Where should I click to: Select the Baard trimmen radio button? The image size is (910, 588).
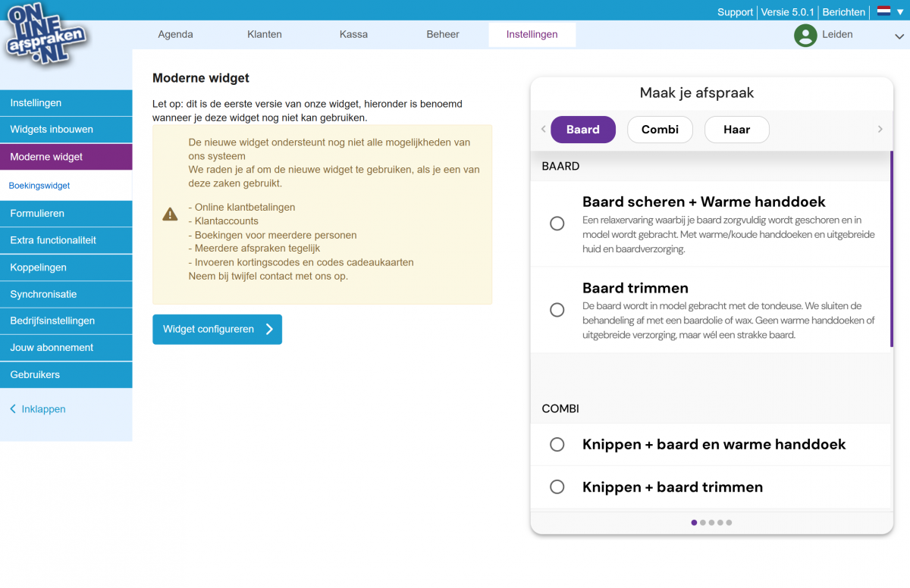coord(557,310)
